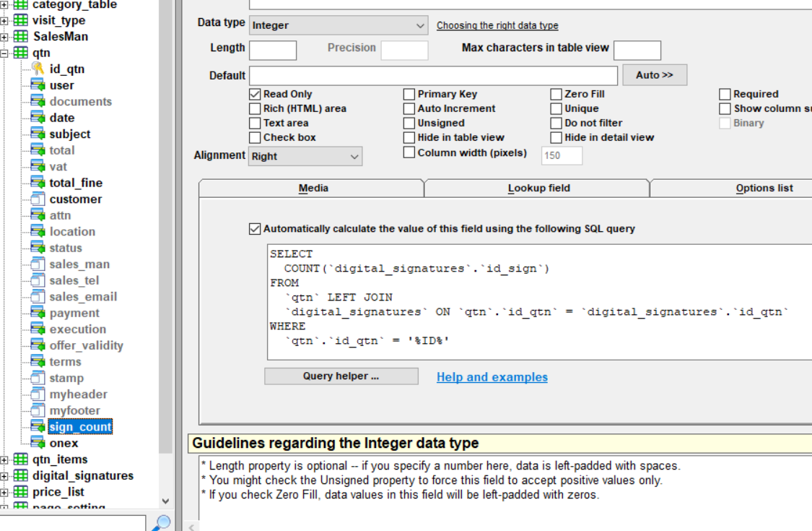Open the Query helper dialog
The width and height of the screenshot is (812, 531).
(341, 376)
